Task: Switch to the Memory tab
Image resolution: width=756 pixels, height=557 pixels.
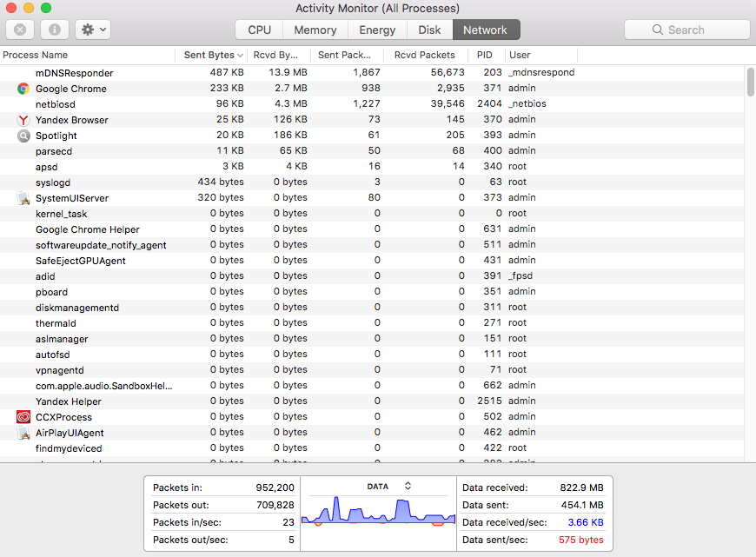Action: (315, 30)
